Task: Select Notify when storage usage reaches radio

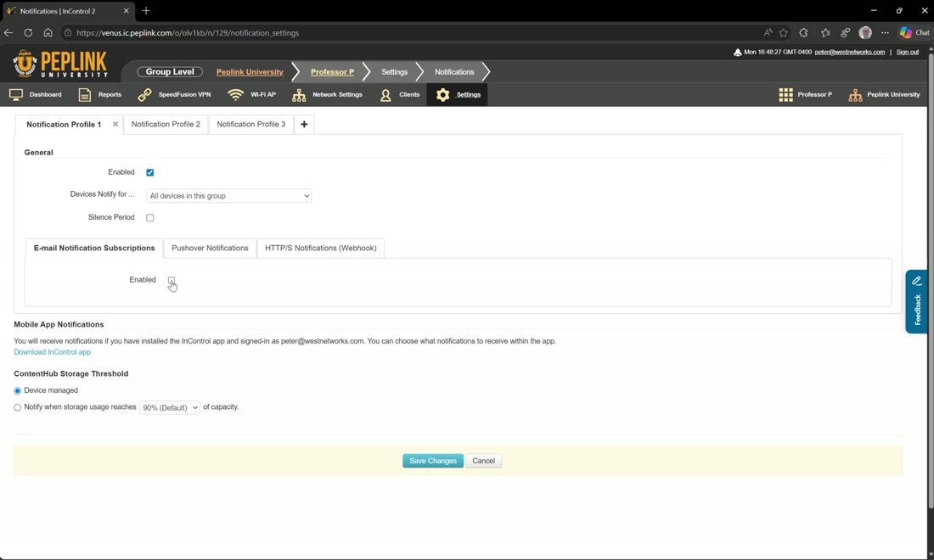Action: pyautogui.click(x=17, y=407)
